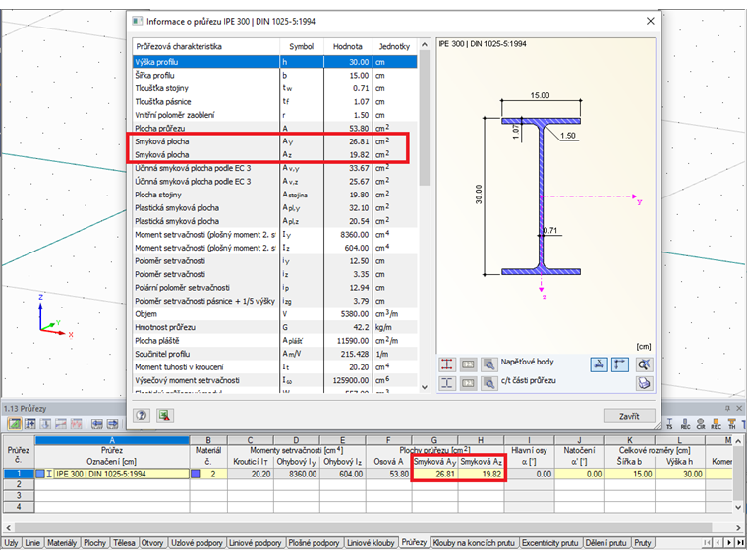Open the Plošné podpory tab
747x560 pixels.
click(x=314, y=543)
